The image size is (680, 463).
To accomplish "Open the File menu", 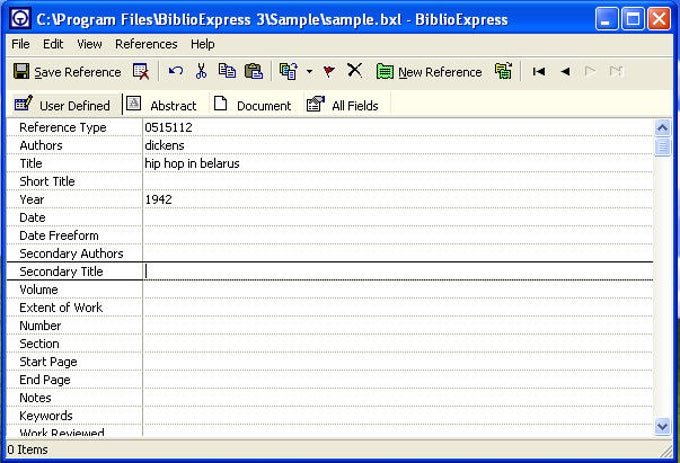I will [20, 44].
